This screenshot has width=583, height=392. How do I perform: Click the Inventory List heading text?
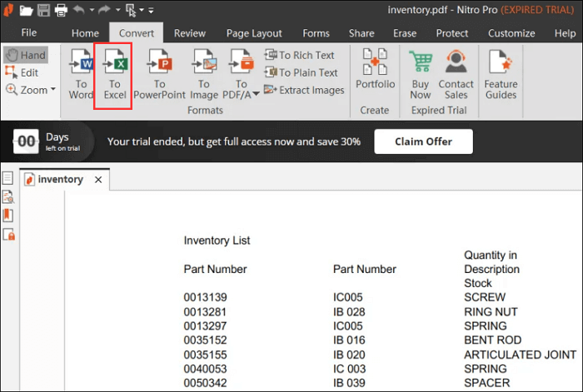coord(217,241)
